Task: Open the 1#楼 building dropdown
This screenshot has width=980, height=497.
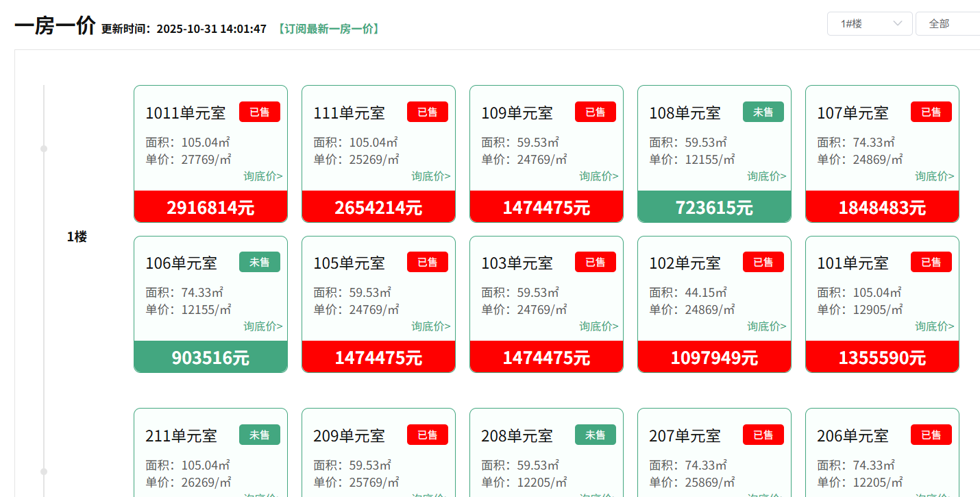Action: point(869,24)
